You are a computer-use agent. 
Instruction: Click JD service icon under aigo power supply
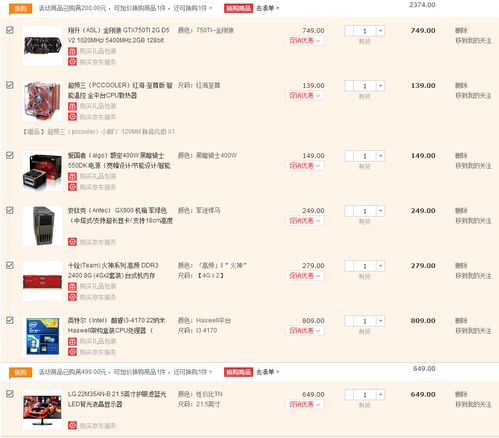point(72,187)
